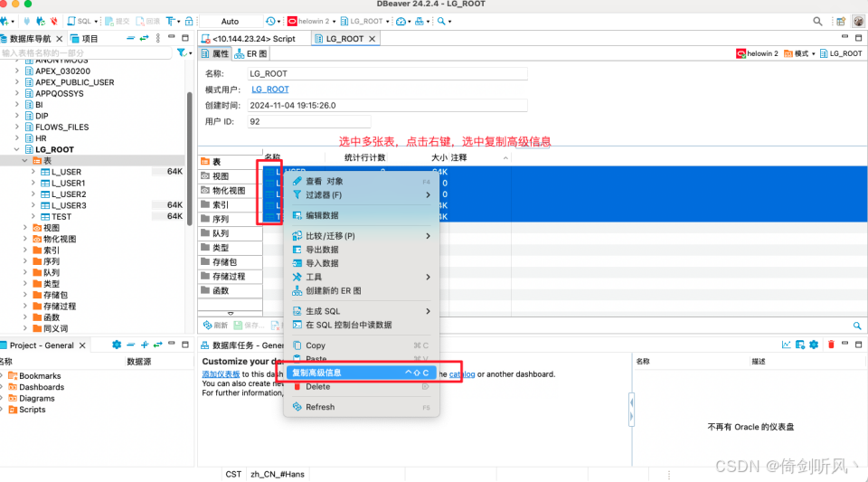Expand the L_USER3 table node

click(33, 205)
